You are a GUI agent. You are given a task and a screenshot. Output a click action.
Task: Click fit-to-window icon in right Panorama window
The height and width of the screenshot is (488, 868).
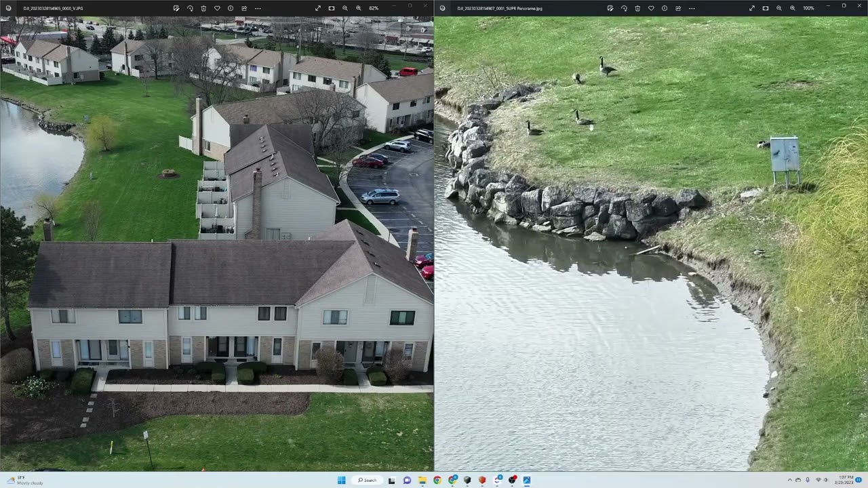coord(766,8)
